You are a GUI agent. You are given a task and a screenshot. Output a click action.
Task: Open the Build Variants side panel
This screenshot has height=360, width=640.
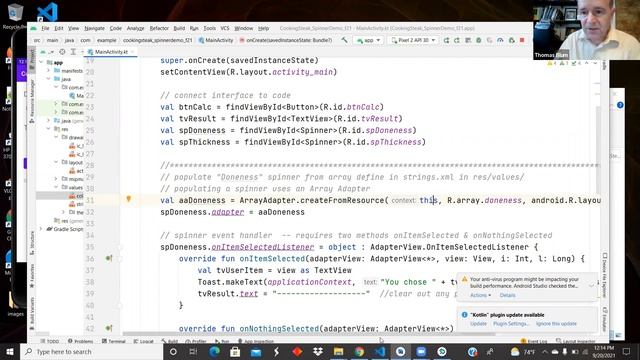coord(32,312)
